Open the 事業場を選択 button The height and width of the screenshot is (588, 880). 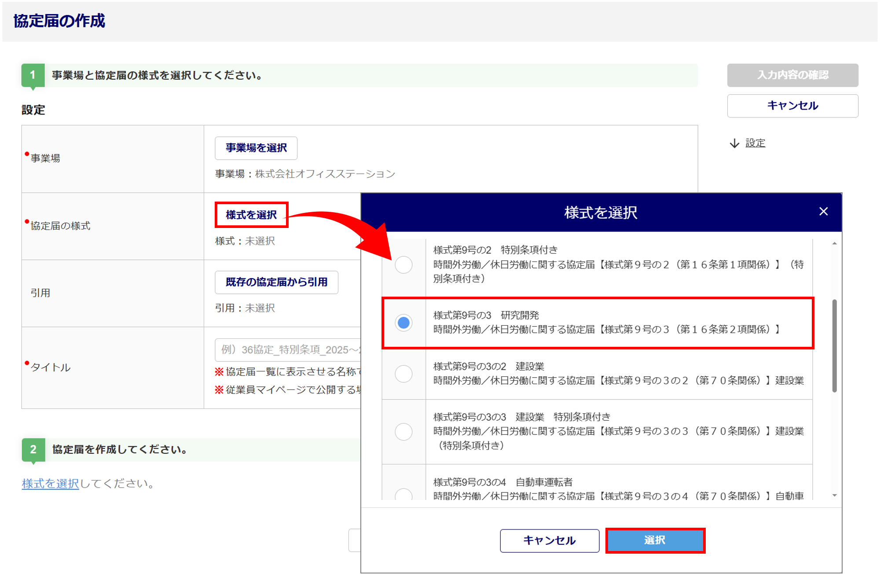pyautogui.click(x=256, y=148)
